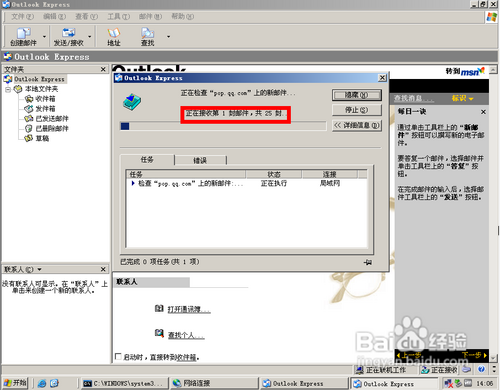Click 正在联机工作 status bar icon

click(359, 370)
